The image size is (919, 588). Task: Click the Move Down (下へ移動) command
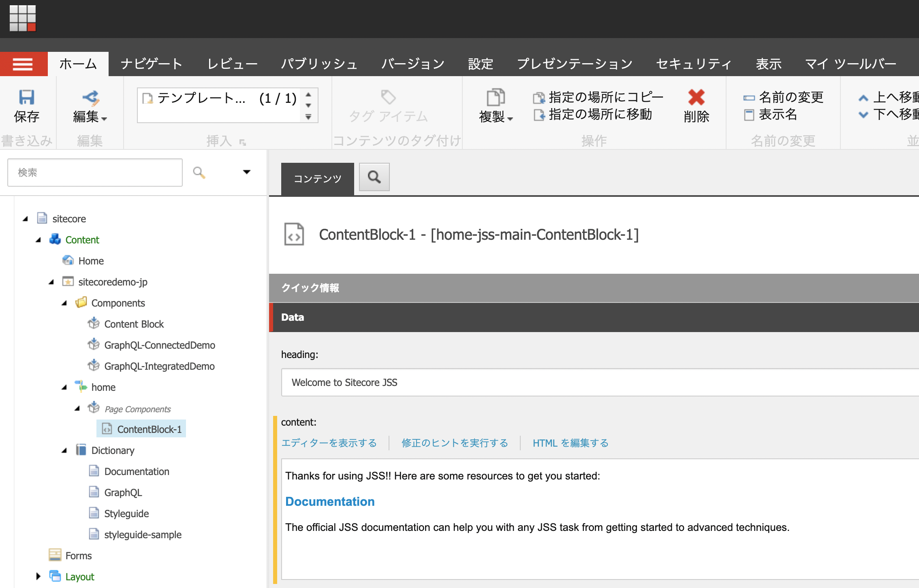click(888, 115)
